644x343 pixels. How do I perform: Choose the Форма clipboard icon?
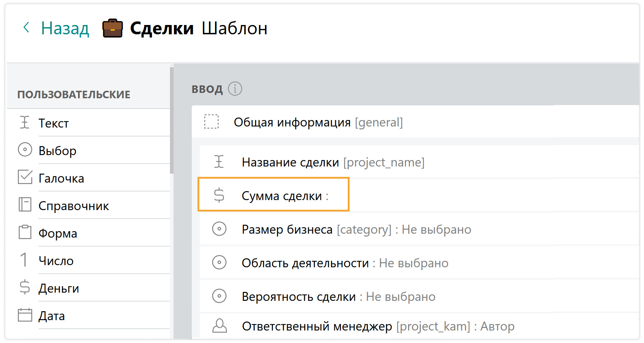click(25, 232)
